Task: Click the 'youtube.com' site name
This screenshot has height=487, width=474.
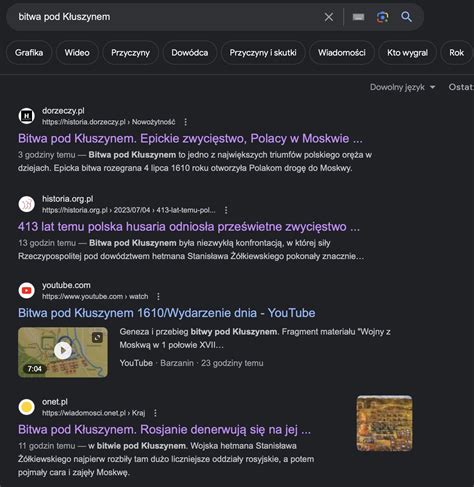Action: 66,285
